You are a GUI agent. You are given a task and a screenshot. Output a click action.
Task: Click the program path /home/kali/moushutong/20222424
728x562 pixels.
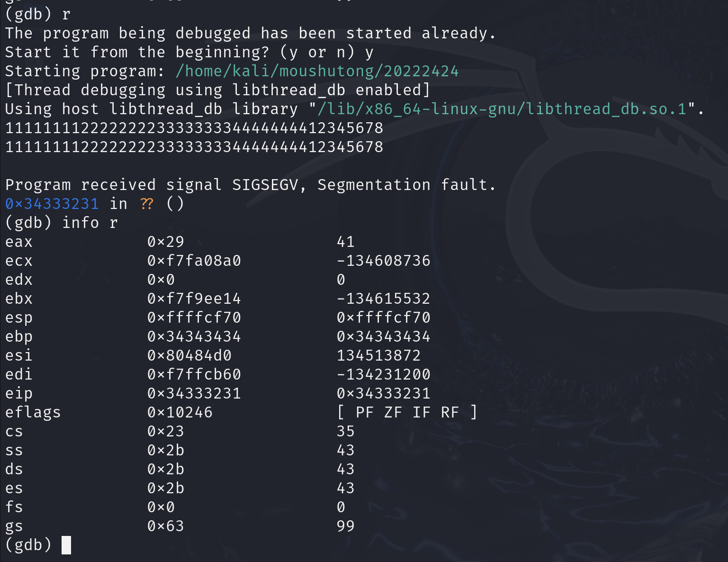click(x=317, y=71)
